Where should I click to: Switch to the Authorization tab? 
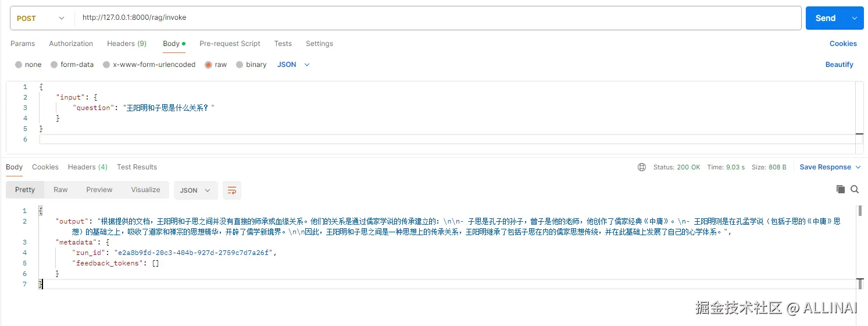click(x=71, y=44)
